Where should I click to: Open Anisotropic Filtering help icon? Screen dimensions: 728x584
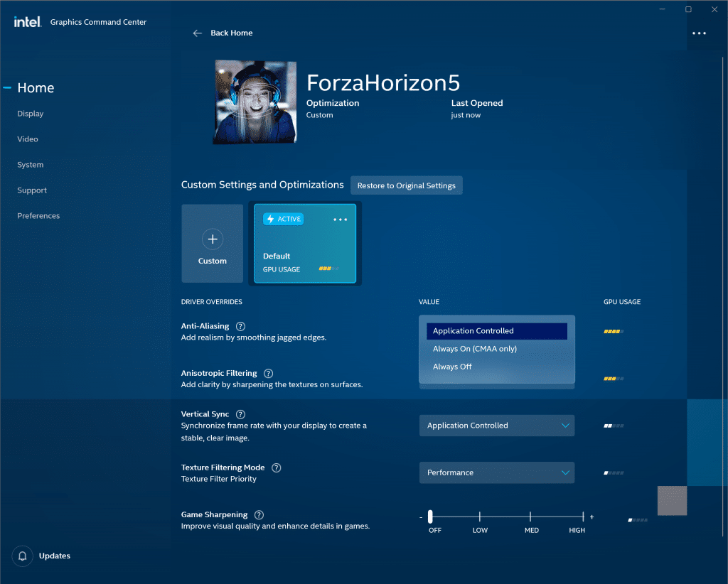tap(268, 374)
